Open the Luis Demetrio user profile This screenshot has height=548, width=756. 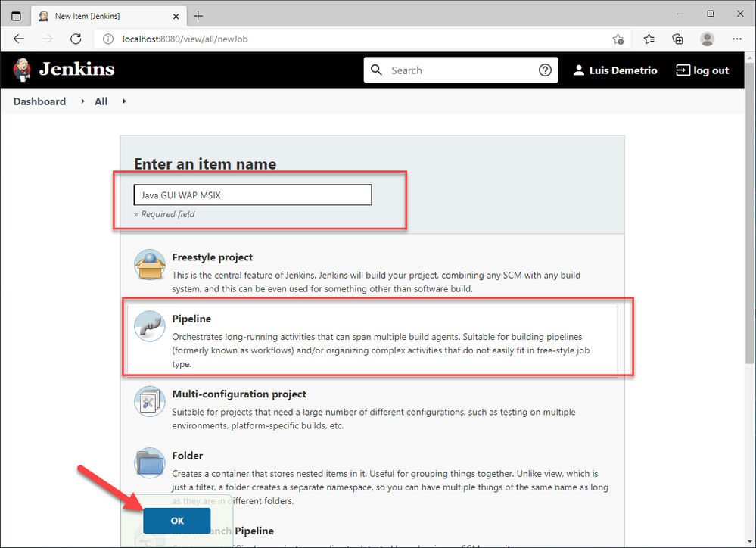pos(615,70)
